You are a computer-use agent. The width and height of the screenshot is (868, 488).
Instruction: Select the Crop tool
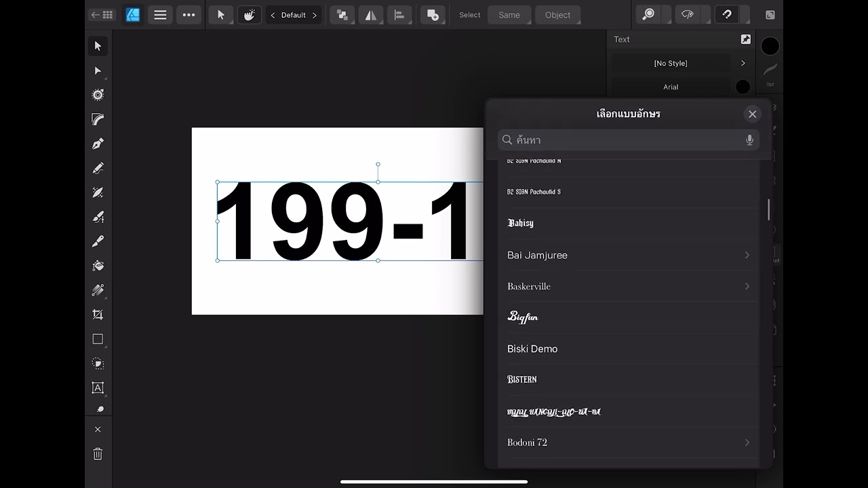(98, 314)
